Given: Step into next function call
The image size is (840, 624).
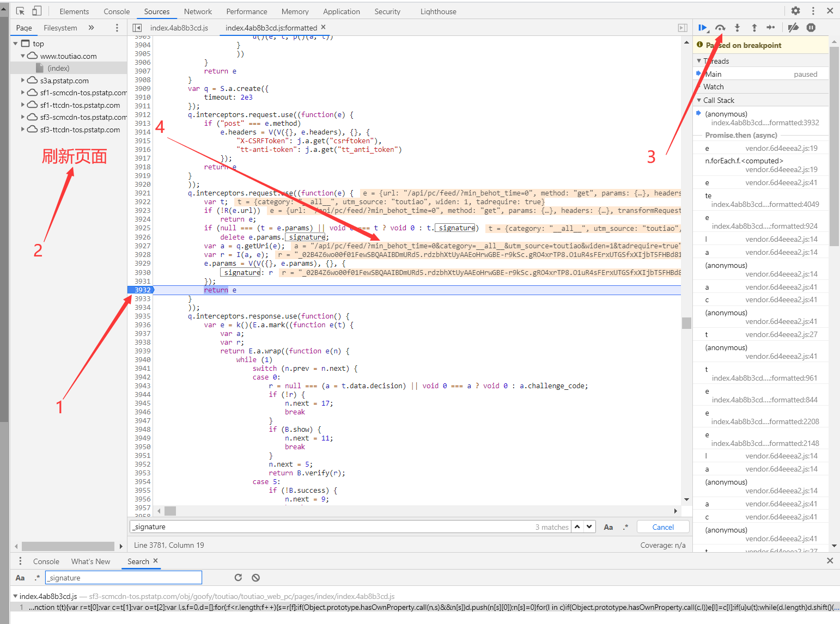Looking at the screenshot, I should [737, 28].
